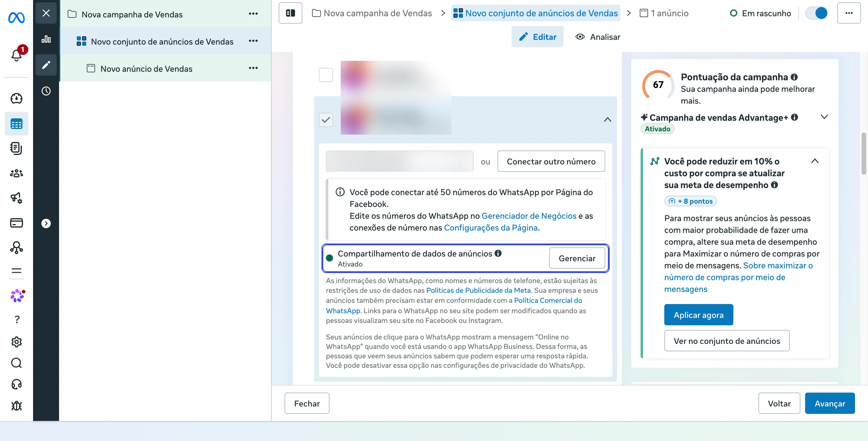Click info icon beside Pontuação da campanha
The image size is (868, 441).
[x=794, y=77]
